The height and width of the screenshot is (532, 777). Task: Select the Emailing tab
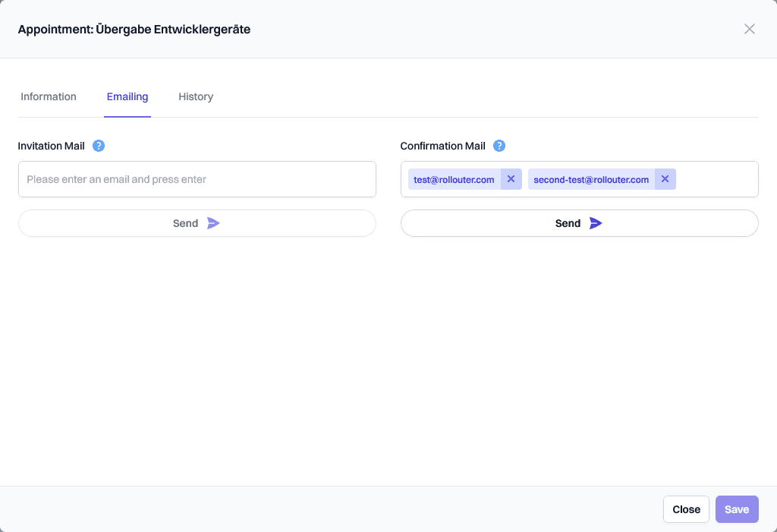pos(127,97)
